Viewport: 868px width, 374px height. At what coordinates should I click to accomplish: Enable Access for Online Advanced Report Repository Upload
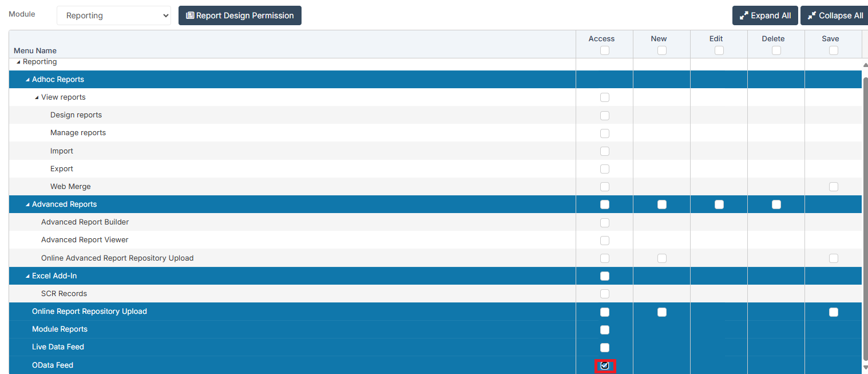pos(605,258)
